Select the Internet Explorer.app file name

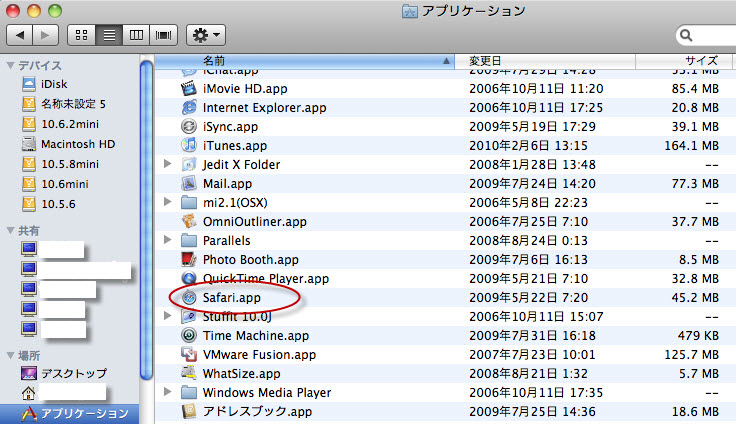pos(264,108)
